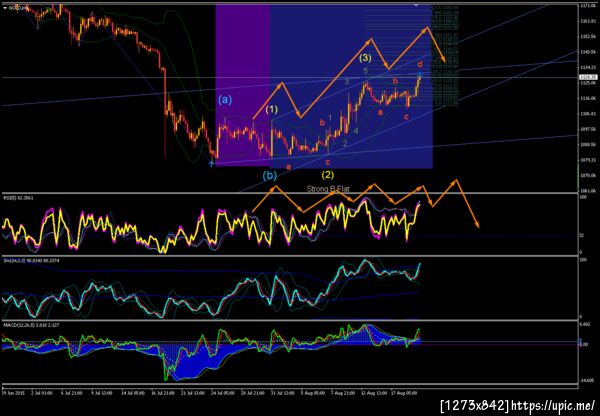Click the '31 Jul 13:00' time label
This screenshot has height=416, width=600.
(x=285, y=393)
